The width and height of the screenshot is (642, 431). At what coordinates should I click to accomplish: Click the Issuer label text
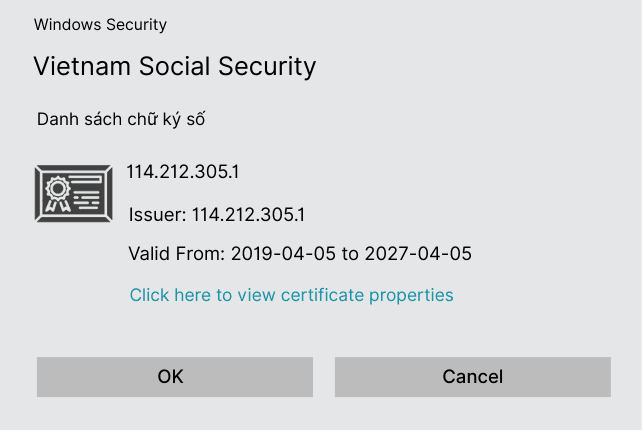158,215
